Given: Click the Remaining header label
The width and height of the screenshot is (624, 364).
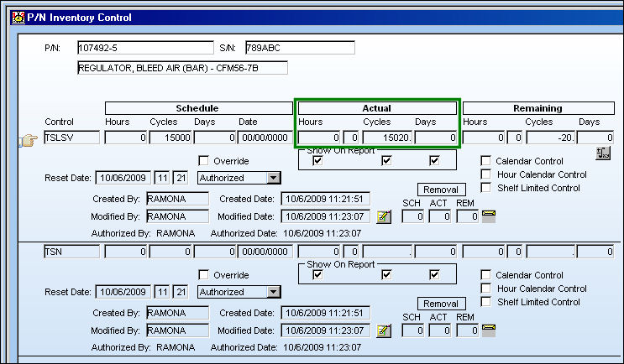Looking at the screenshot, I should tap(537, 108).
